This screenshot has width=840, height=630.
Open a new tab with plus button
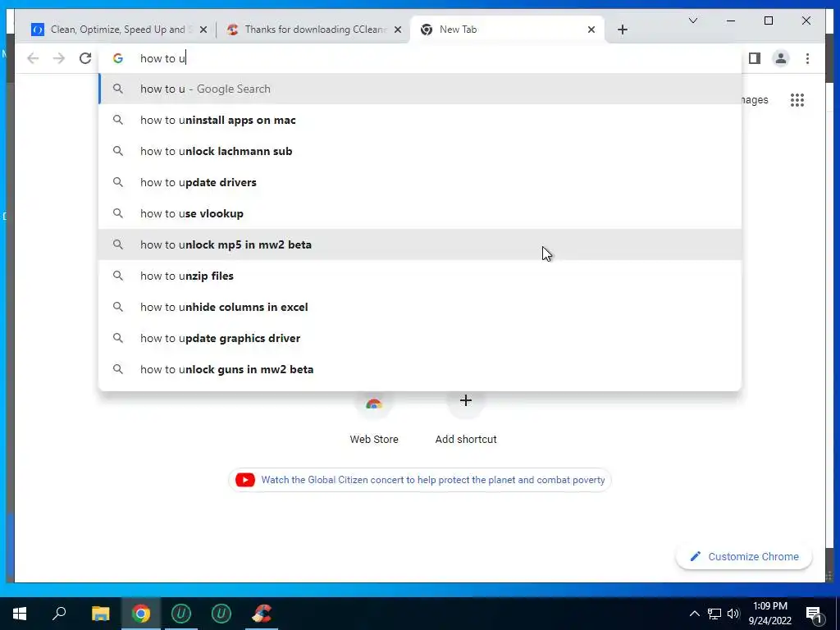click(x=622, y=30)
